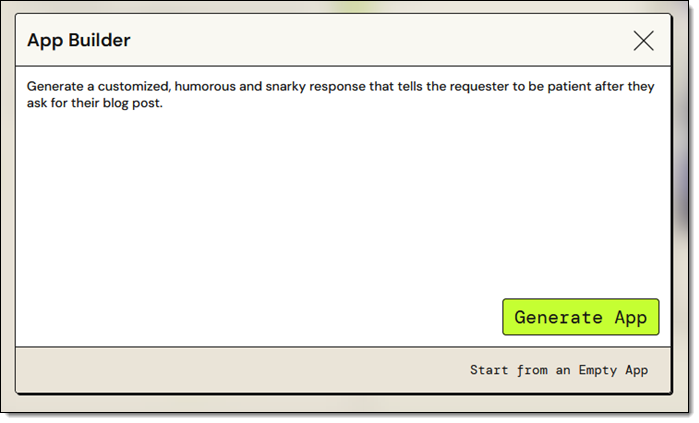Select the word 'App' on the Generate button

630,318
